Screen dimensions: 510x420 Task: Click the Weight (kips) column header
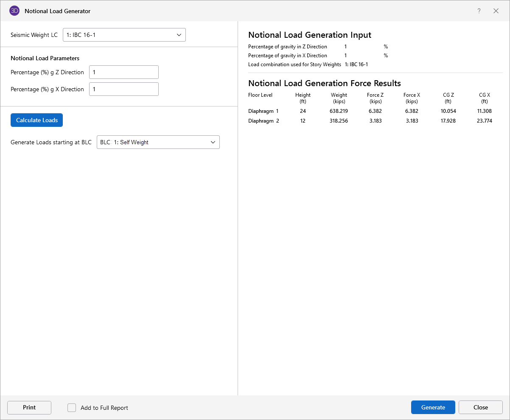click(339, 98)
